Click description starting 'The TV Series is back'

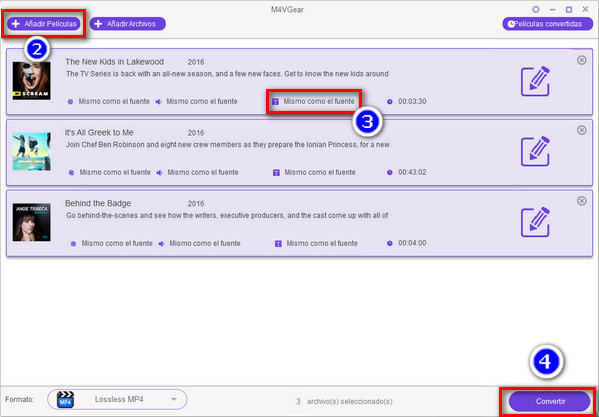tap(227, 74)
